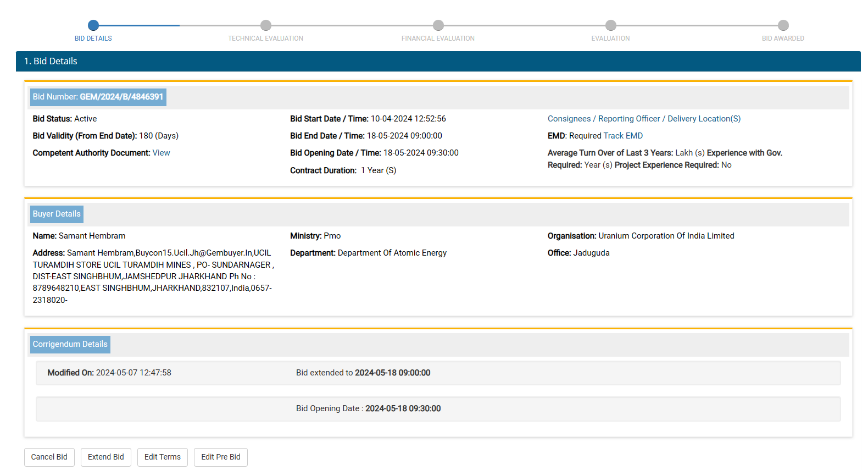Click the Bid Status value 'Active'
Screen dimensions: 868x470
[x=85, y=119]
